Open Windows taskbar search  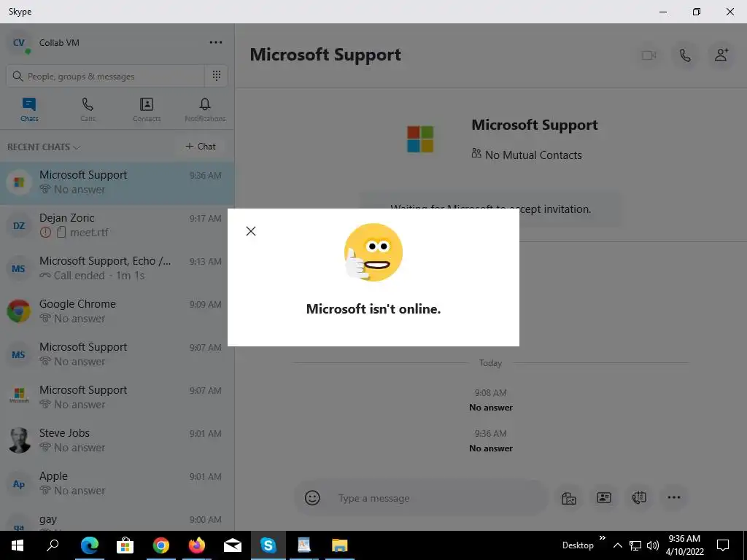tap(53, 545)
